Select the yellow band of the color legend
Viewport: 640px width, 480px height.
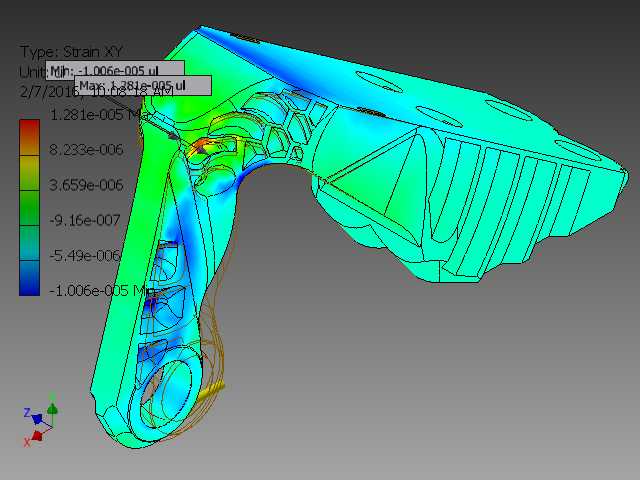pyautogui.click(x=29, y=173)
